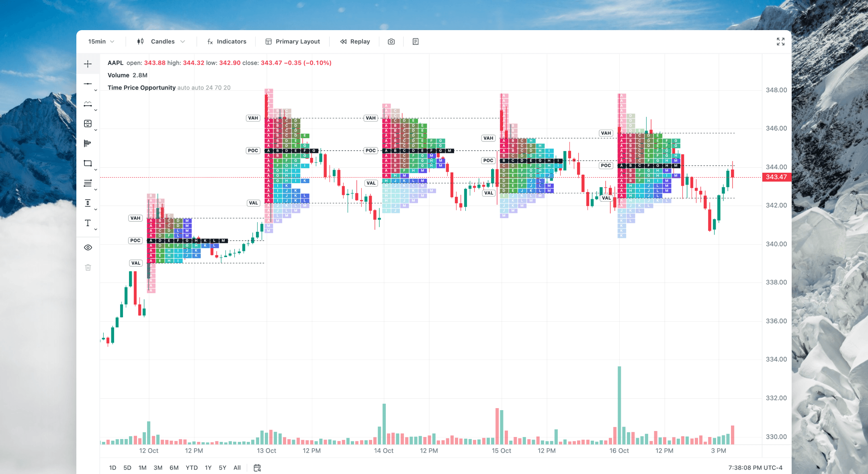Set time range to 1D

[x=113, y=468]
